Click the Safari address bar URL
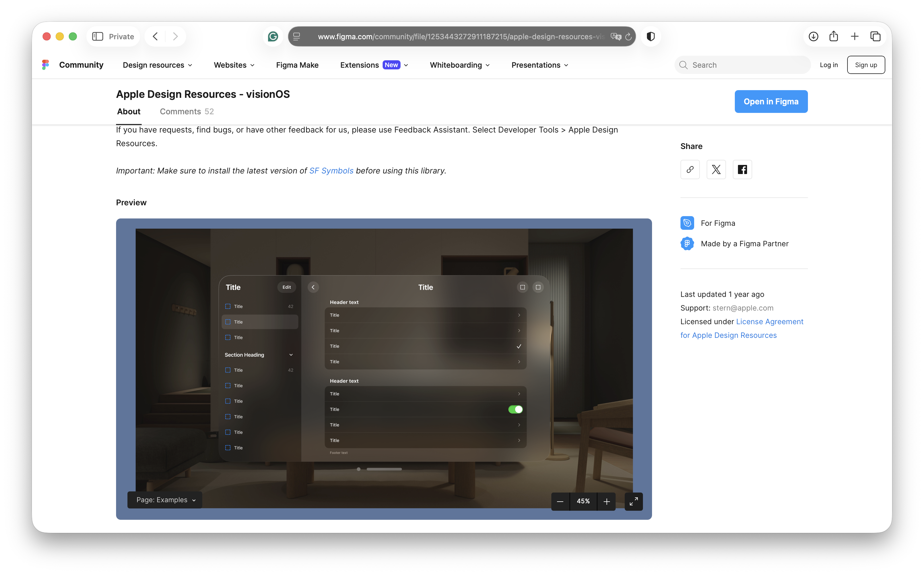This screenshot has height=575, width=924. [x=461, y=36]
